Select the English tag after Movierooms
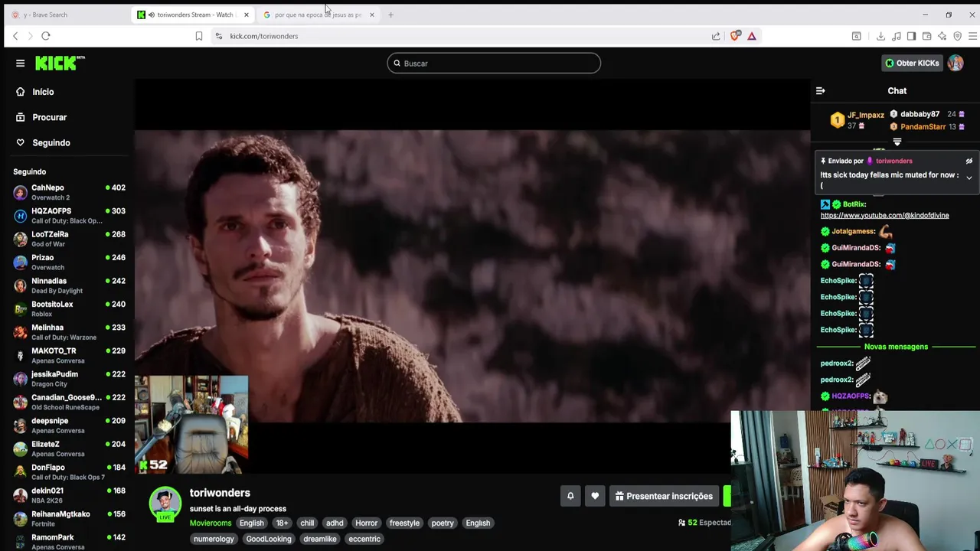This screenshot has height=551, width=980. point(251,523)
